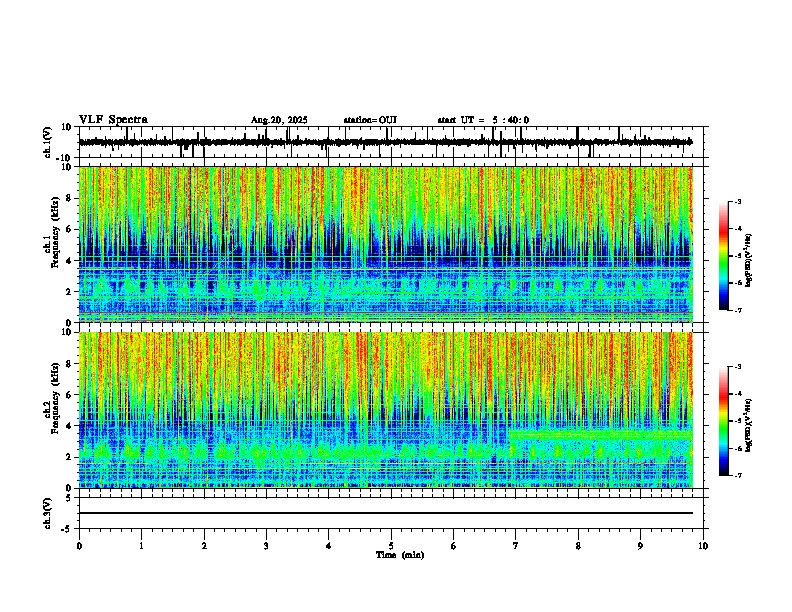This screenshot has width=792, height=612.
Task: Click the "8" kHz tick on ch.2 spectrogram
Action: tap(70, 364)
